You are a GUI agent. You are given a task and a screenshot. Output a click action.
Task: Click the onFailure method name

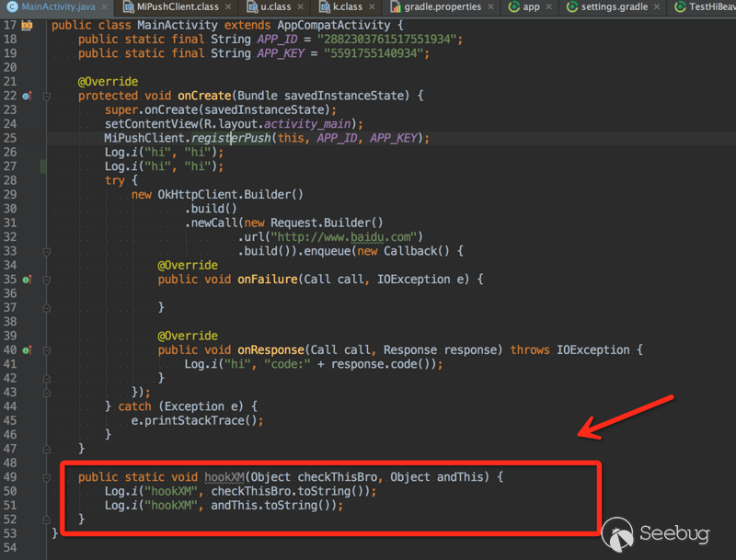[x=268, y=280]
